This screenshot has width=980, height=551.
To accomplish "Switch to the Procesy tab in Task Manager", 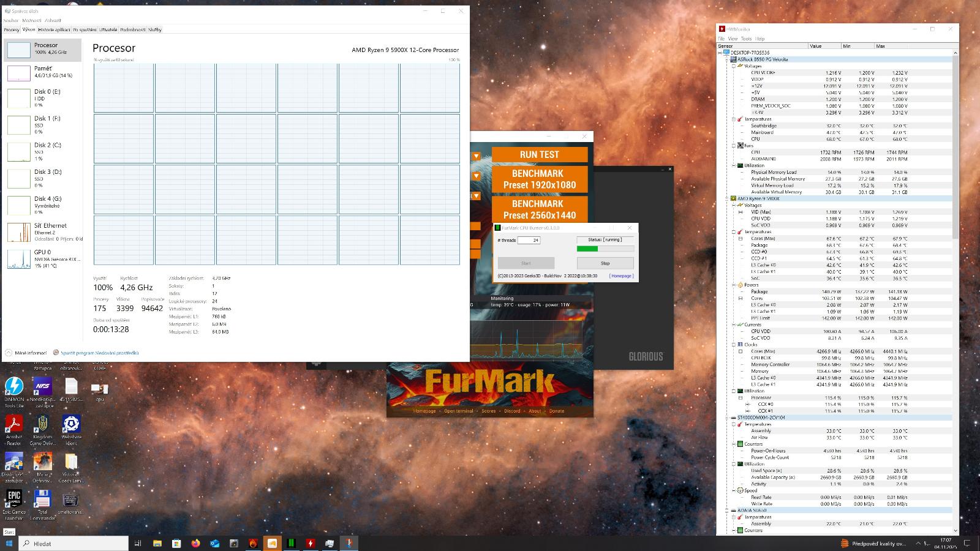I will 12,29.
